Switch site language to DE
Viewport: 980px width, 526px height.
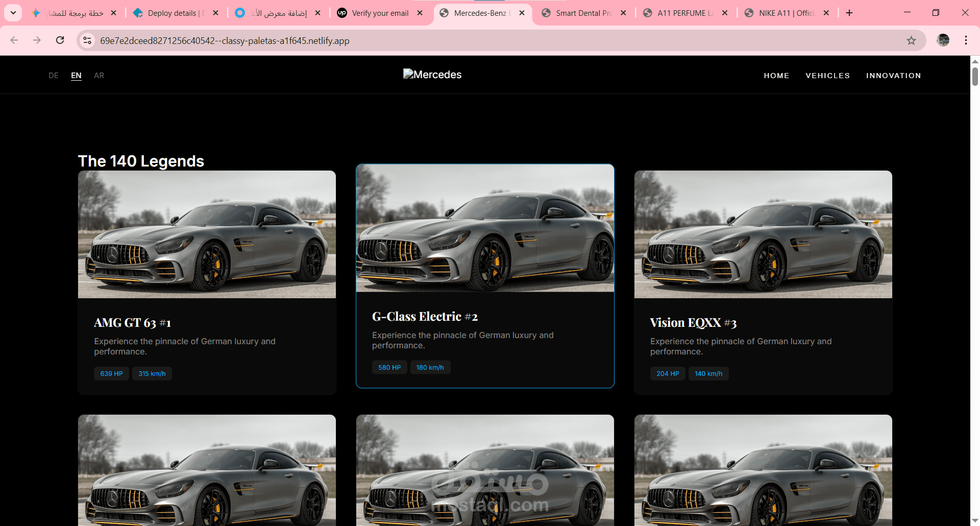point(54,76)
